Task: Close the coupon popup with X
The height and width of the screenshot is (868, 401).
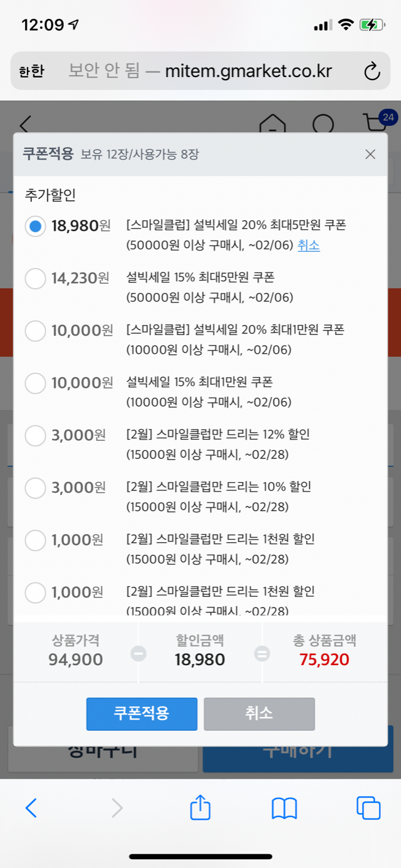Action: (370, 154)
